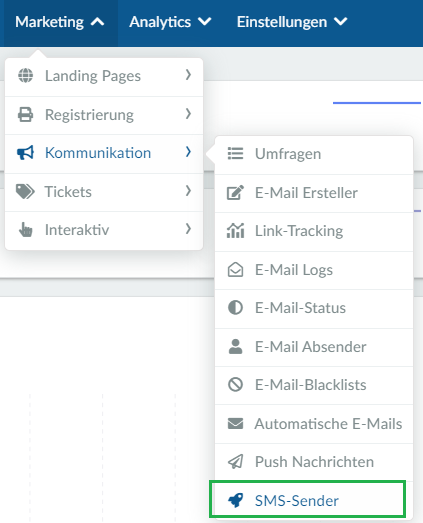
Task: Expand the Tickets submenu chevron
Action: 188,191
